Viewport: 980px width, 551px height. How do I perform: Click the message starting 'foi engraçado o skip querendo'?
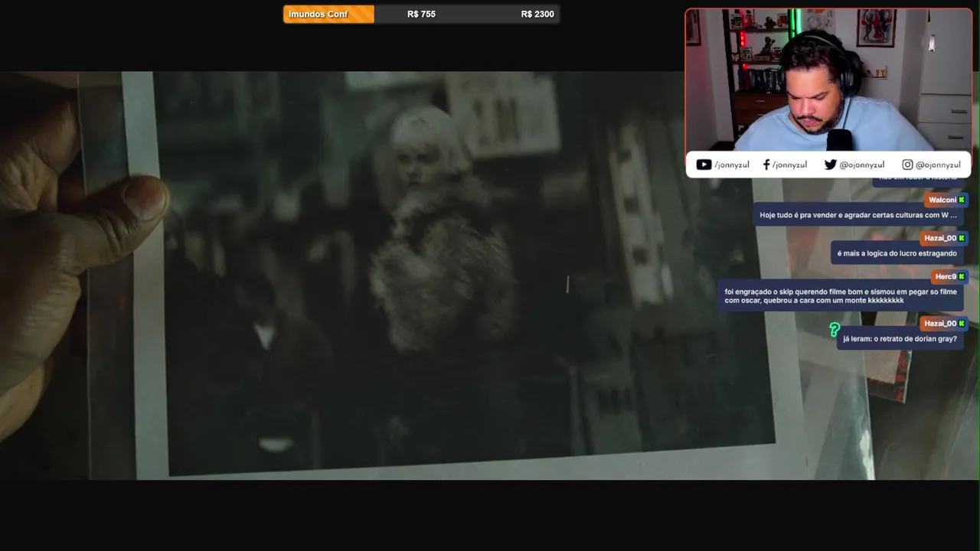841,295
